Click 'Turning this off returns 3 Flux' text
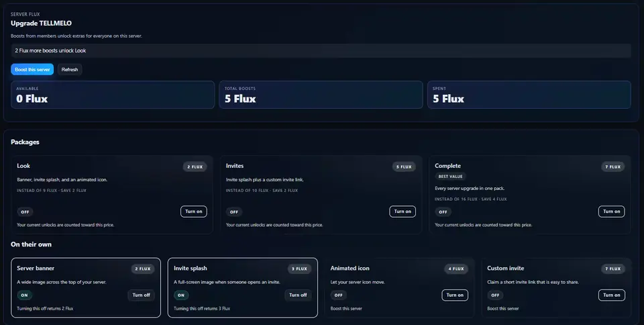 202,309
